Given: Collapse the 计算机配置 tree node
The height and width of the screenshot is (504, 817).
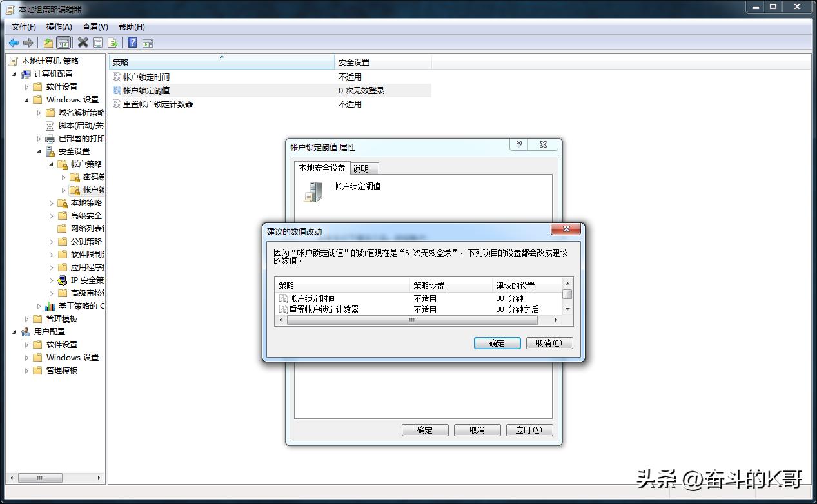Looking at the screenshot, I should point(14,73).
